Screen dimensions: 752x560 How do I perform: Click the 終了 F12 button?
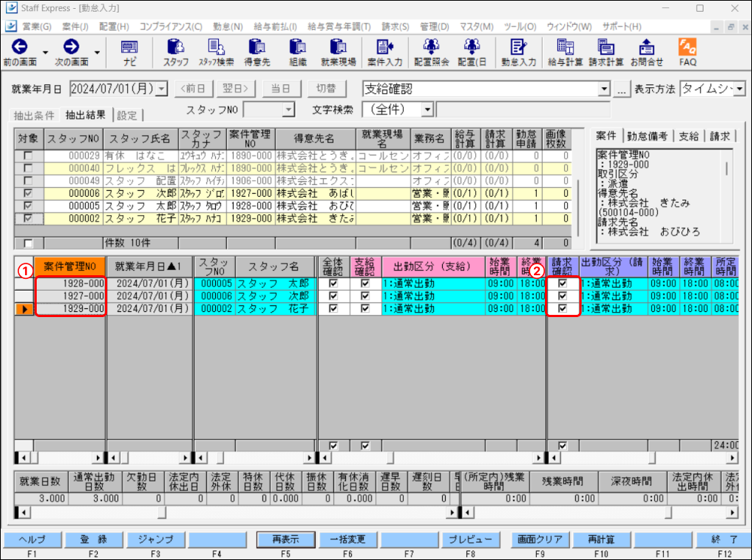click(724, 539)
